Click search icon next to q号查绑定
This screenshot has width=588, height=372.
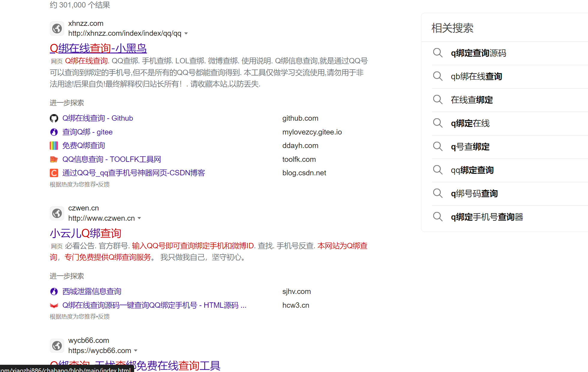pyautogui.click(x=438, y=147)
